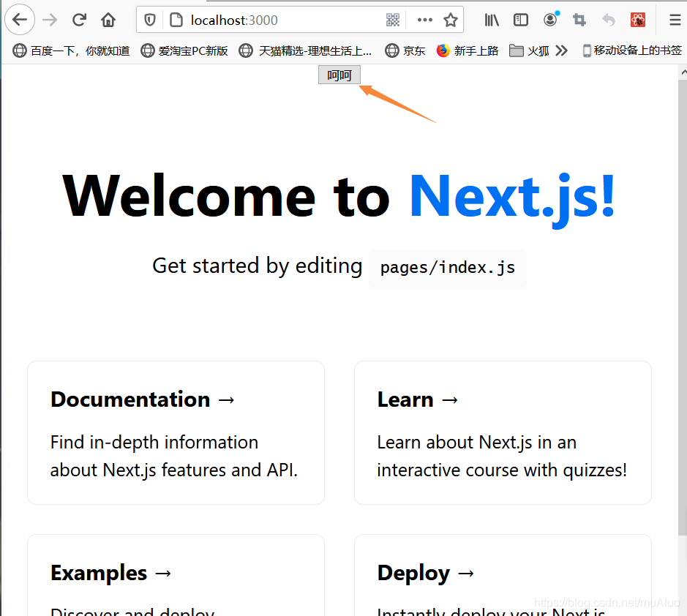The image size is (687, 616).
Task: Bookmark this page with the star
Action: [450, 20]
